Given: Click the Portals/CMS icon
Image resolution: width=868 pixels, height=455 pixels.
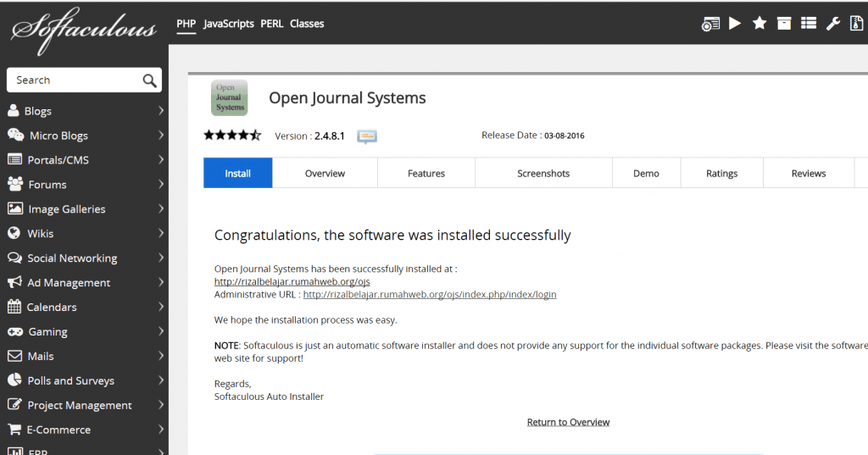Looking at the screenshot, I should coord(15,159).
